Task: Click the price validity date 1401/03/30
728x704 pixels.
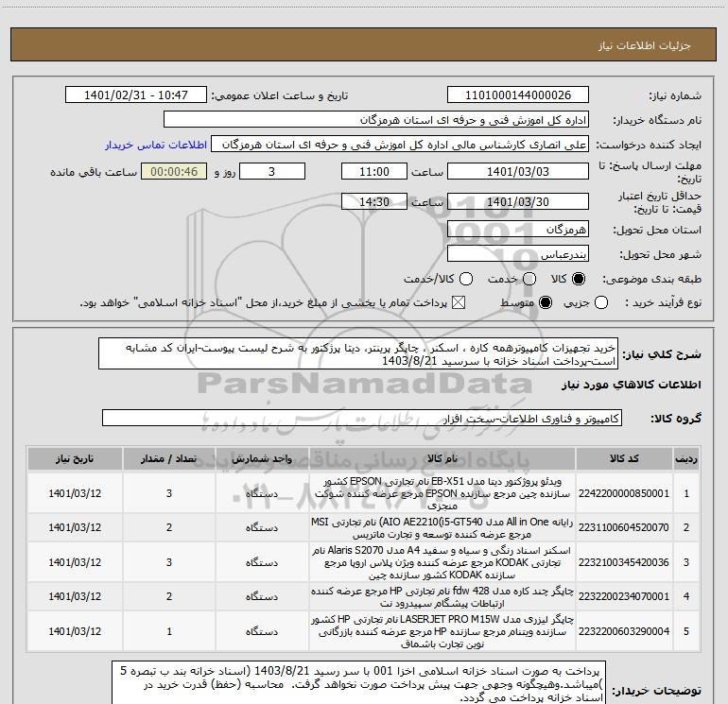Action: 518,202
